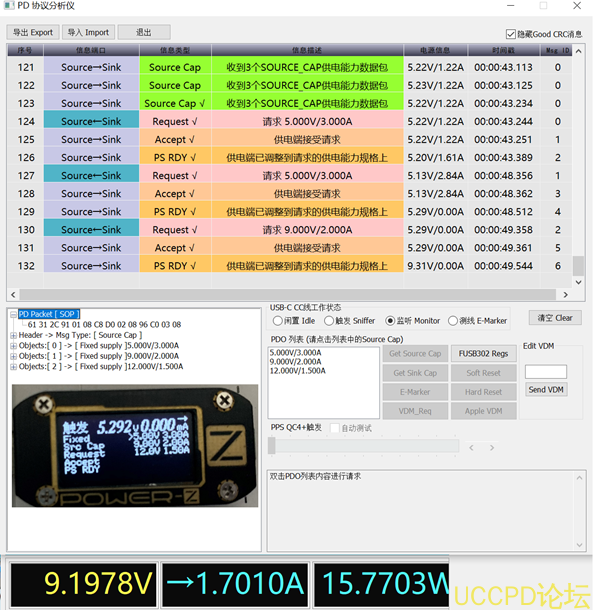
Task: Select the E-Marker cable test radio option
Action: click(x=453, y=321)
